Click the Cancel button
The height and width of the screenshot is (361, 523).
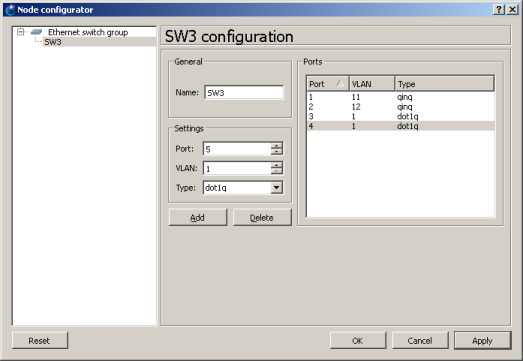[420, 341]
